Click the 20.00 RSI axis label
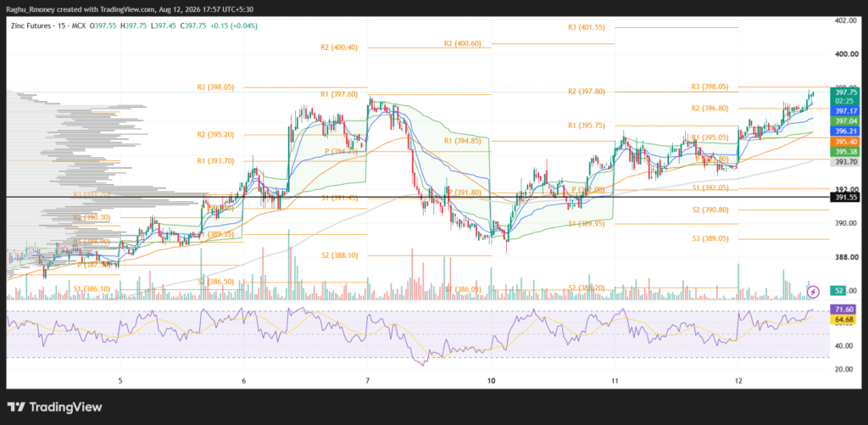 845,369
